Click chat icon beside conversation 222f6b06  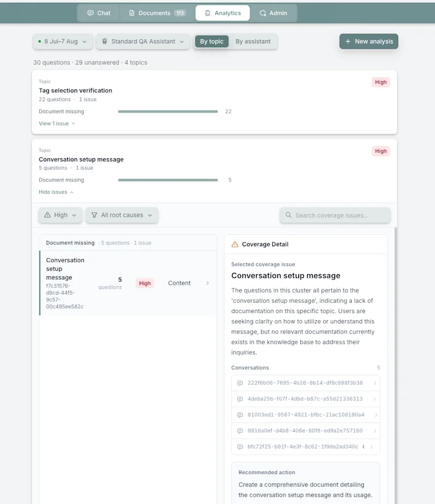(240, 383)
